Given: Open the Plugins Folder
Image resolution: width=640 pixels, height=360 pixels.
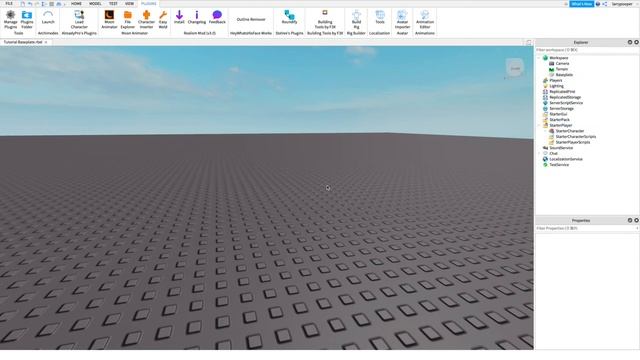Looking at the screenshot, I should pos(27,19).
